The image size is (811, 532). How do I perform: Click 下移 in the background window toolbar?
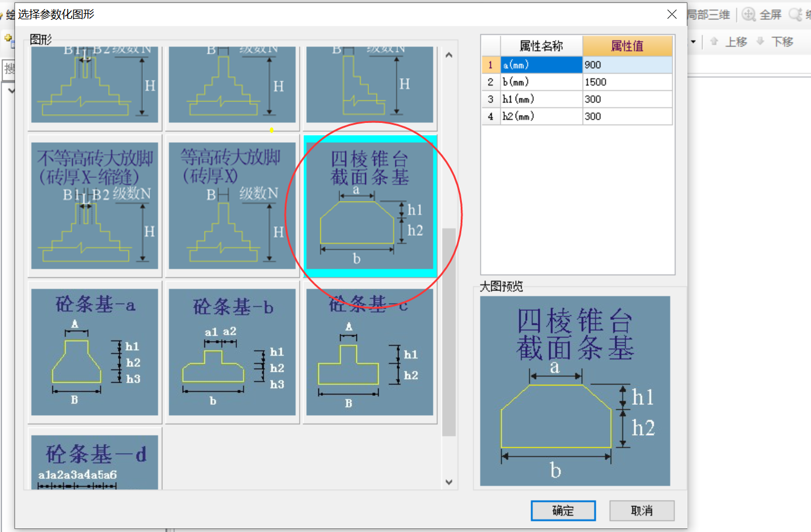tap(775, 42)
